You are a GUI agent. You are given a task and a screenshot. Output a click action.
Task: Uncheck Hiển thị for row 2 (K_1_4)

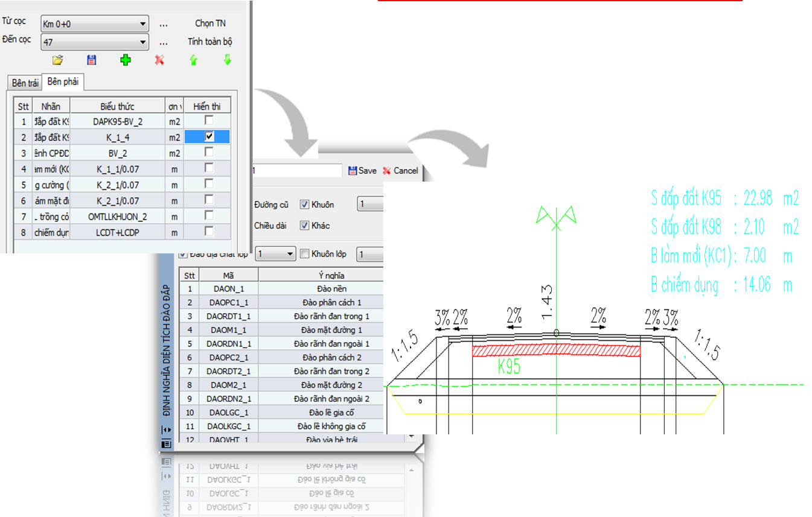[x=209, y=136]
